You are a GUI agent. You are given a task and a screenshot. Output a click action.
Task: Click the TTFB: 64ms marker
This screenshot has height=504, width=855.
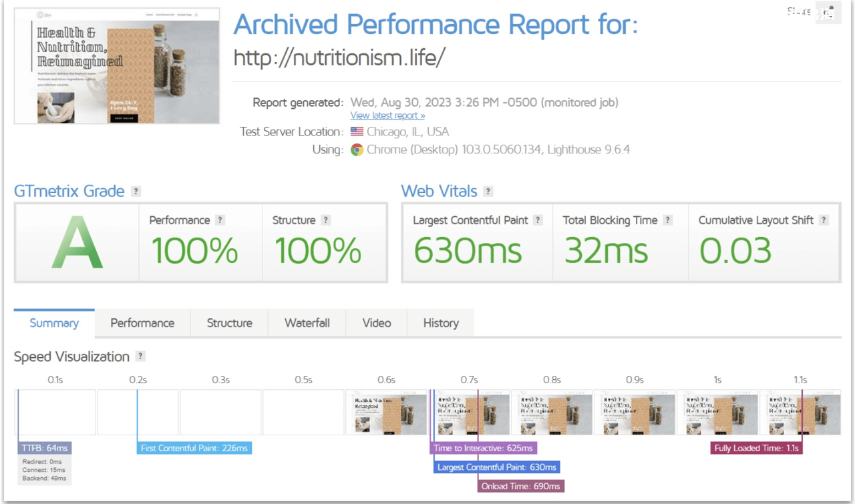(x=45, y=448)
